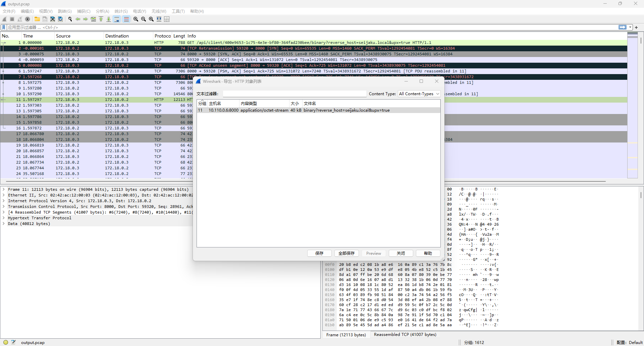Viewport: 644px width, 346px height.
Task: Expand Hypertext Transfer Protocol node
Action: tap(4, 218)
